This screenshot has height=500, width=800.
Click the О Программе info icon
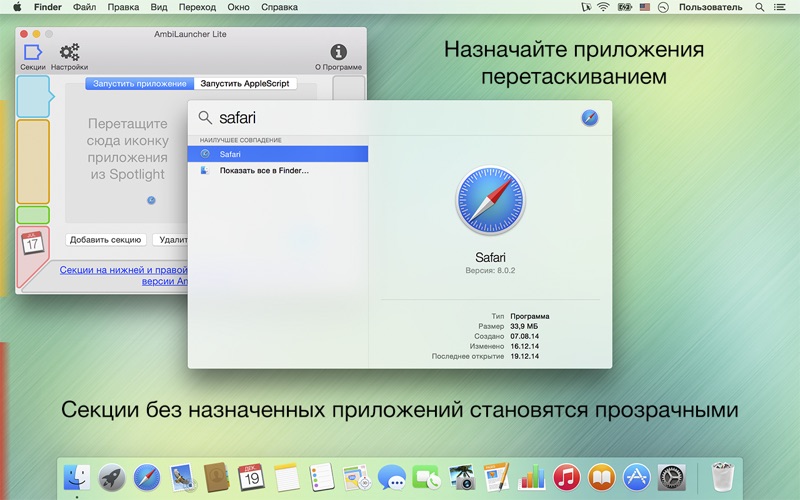[x=338, y=57]
